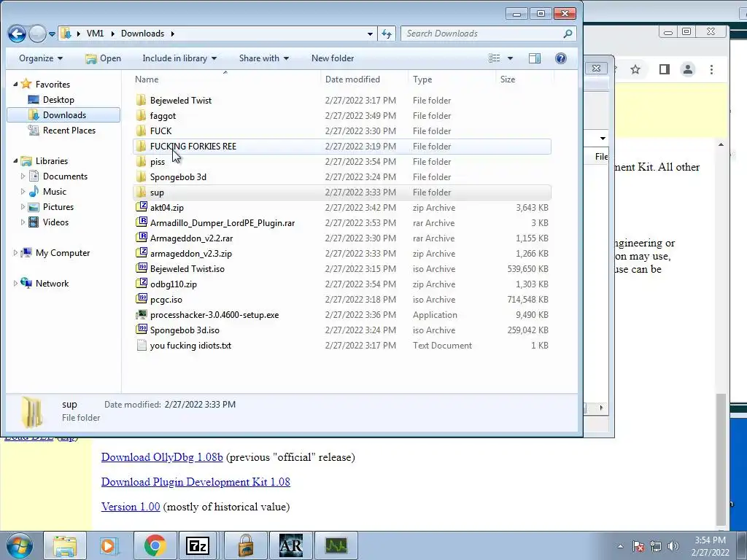This screenshot has height=560, width=747.
Task: Select Spongebob 3d.iso file icon
Action: point(141,330)
